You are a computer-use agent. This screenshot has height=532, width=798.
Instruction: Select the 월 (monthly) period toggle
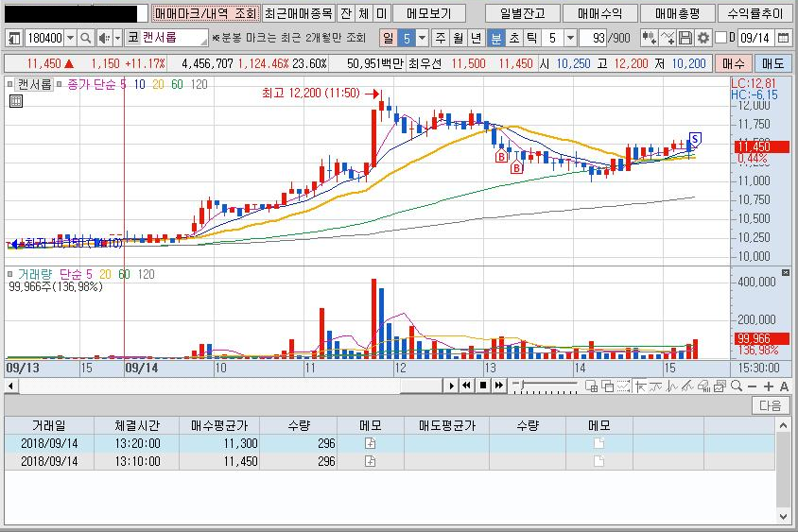[458, 38]
